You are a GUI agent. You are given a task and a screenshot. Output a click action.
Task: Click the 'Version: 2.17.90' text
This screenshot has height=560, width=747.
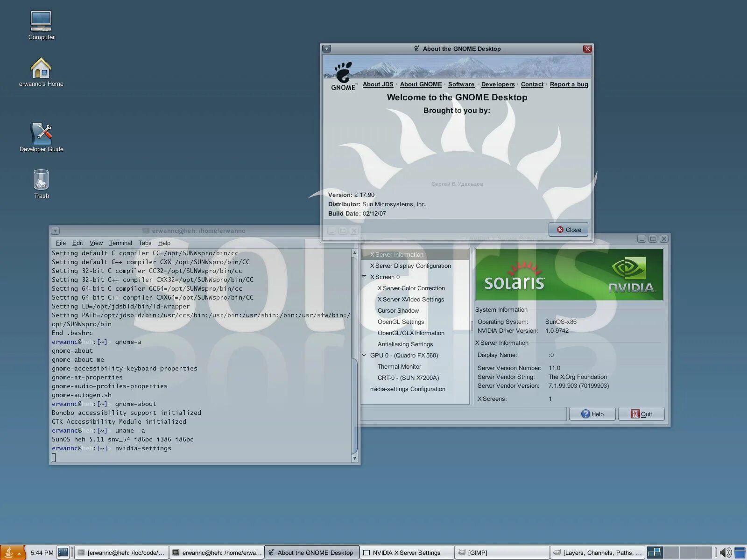(x=351, y=195)
